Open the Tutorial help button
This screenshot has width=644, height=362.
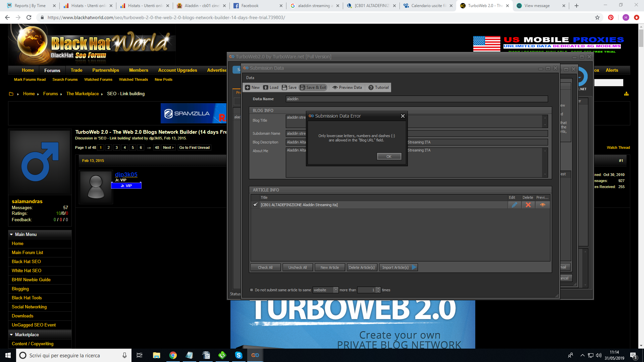(x=379, y=87)
